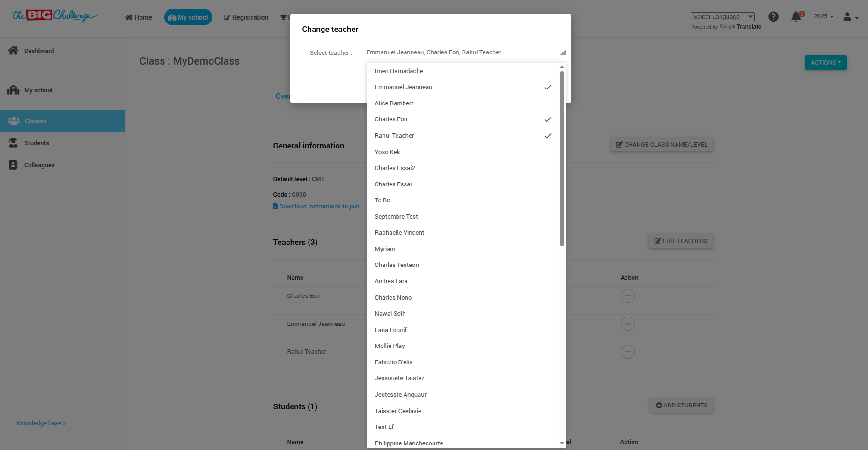Click the ellipsis action menu for Rahul Teacher
This screenshot has width=868, height=450.
(x=627, y=351)
